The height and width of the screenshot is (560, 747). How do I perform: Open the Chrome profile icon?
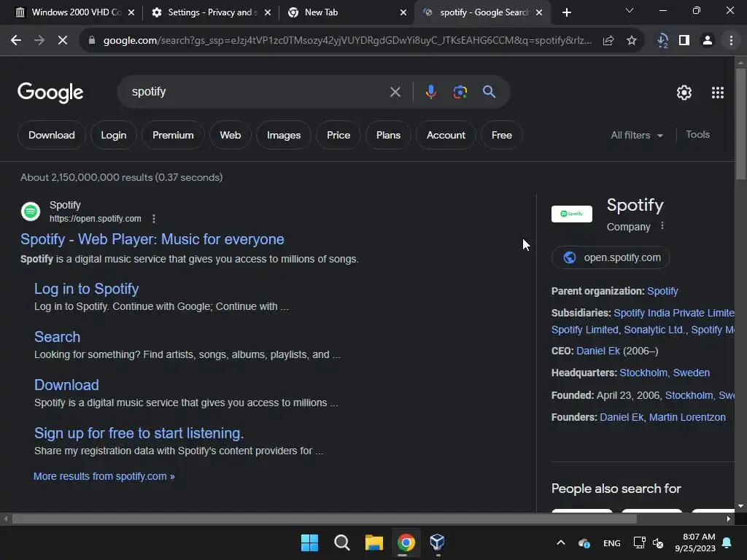708,41
